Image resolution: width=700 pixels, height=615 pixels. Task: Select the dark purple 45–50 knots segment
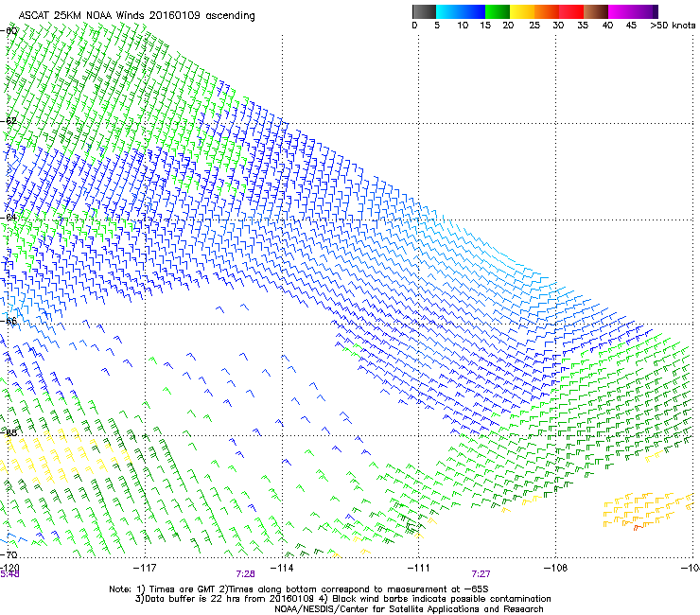pos(645,11)
